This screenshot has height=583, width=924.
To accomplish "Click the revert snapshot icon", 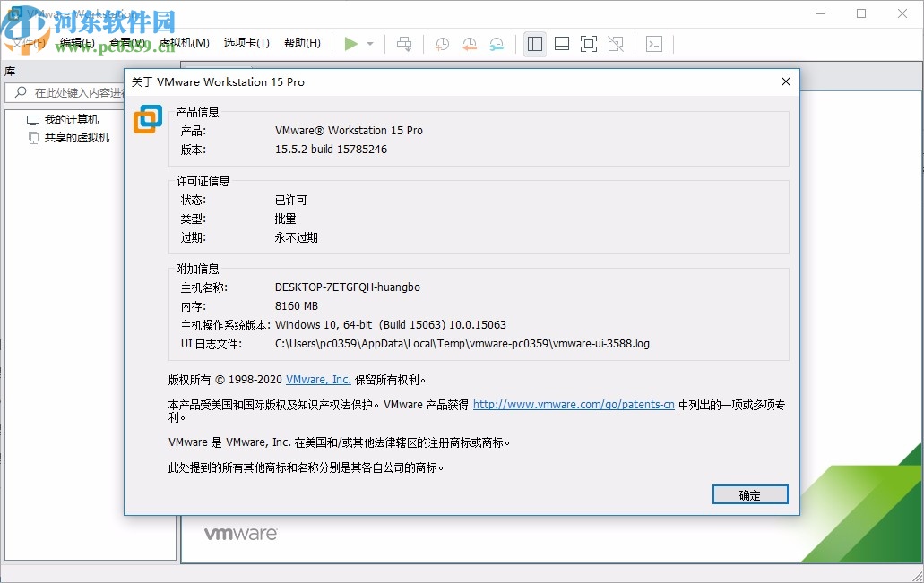I will (470, 43).
